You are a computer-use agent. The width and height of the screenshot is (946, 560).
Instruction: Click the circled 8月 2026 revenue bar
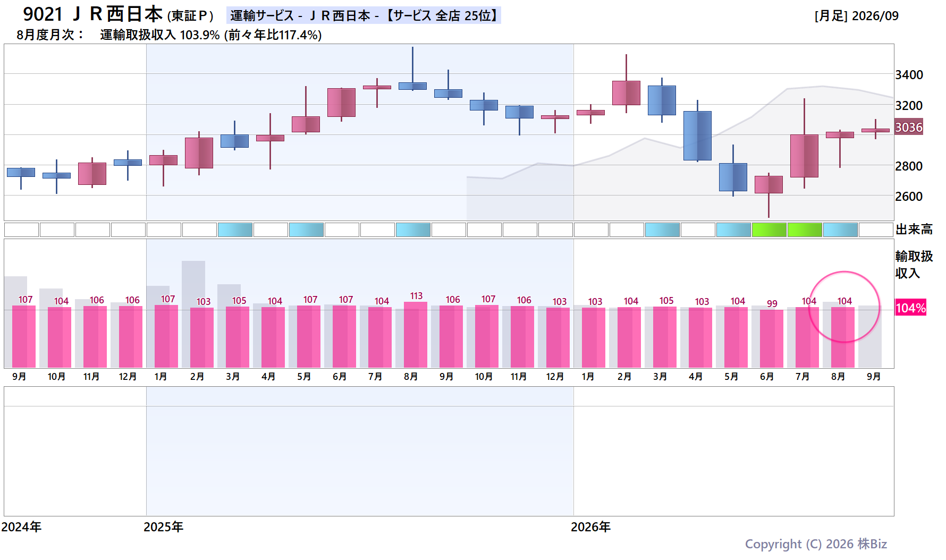click(843, 337)
